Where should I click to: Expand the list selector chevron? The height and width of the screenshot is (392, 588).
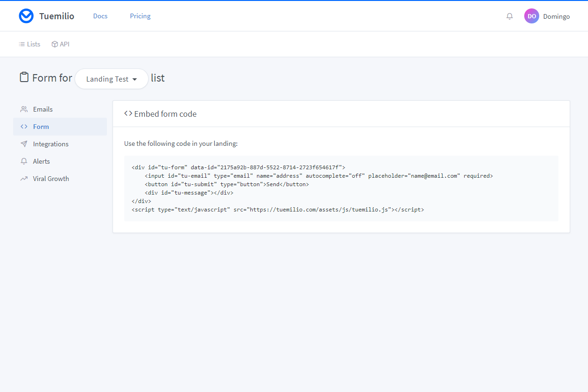pos(135,79)
